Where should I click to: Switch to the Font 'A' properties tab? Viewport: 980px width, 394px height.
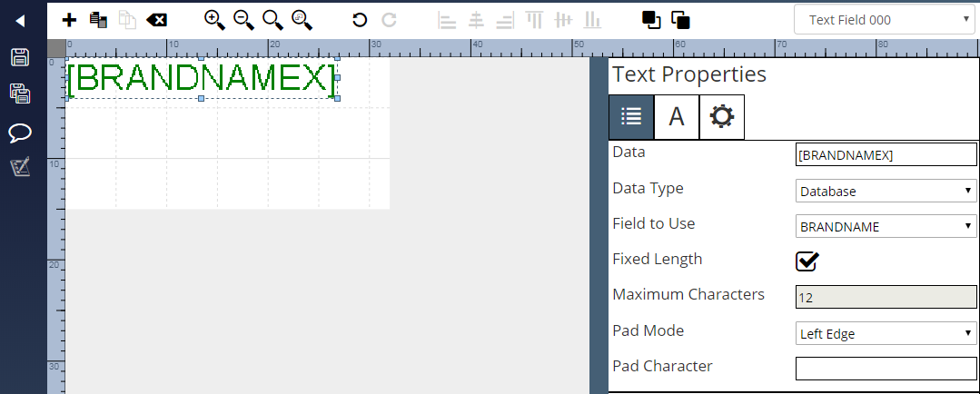677,117
